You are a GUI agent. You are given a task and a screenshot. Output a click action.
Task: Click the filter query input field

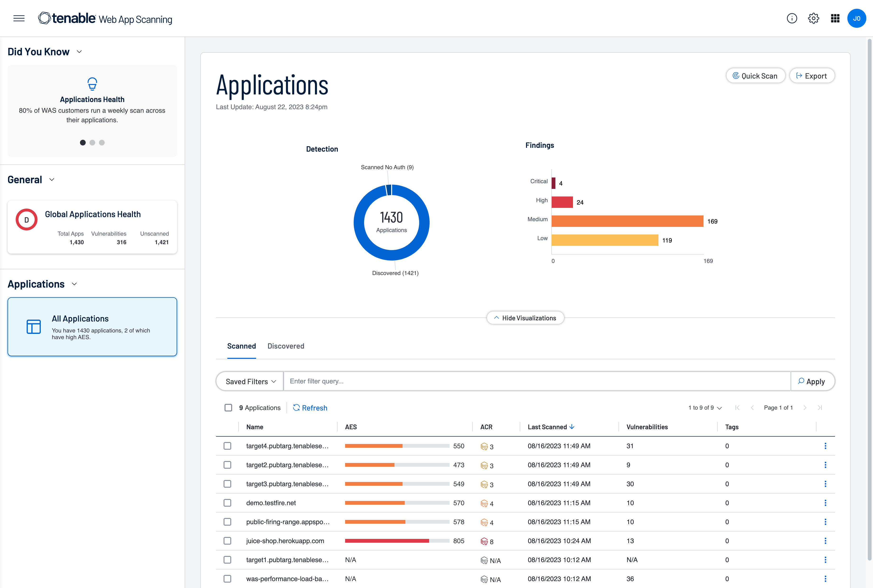[536, 381]
